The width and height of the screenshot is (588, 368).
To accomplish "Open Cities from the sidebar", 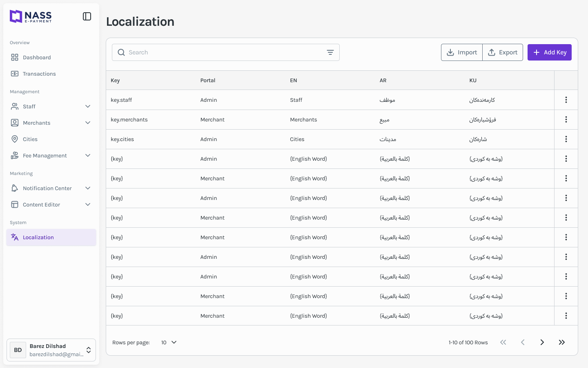I will [x=51, y=139].
